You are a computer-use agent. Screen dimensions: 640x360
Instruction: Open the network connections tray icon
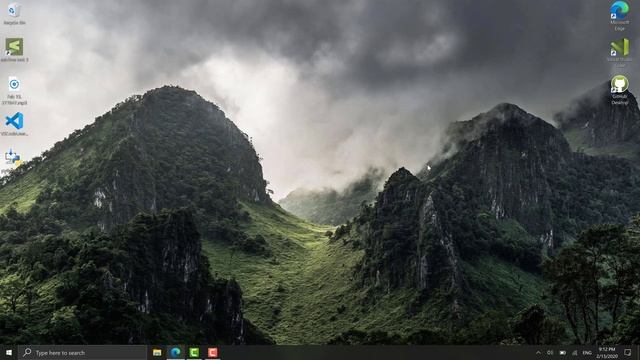pyautogui.click(x=575, y=352)
